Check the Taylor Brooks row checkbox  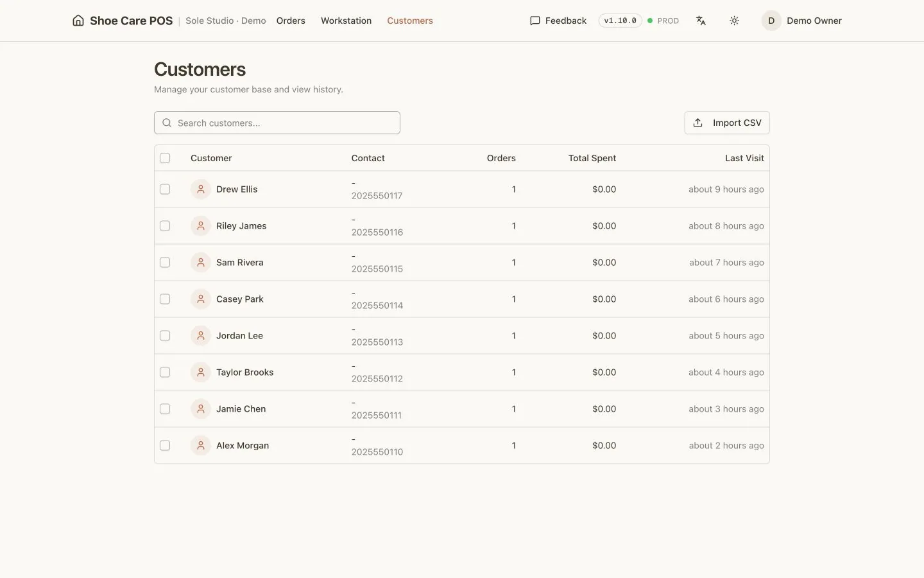(165, 372)
